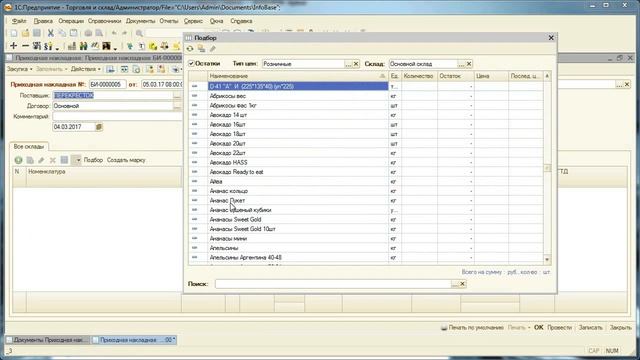Image resolution: width=640 pixels, height=360 pixels.
Task: Click the Наименование column header
Action: [297, 76]
